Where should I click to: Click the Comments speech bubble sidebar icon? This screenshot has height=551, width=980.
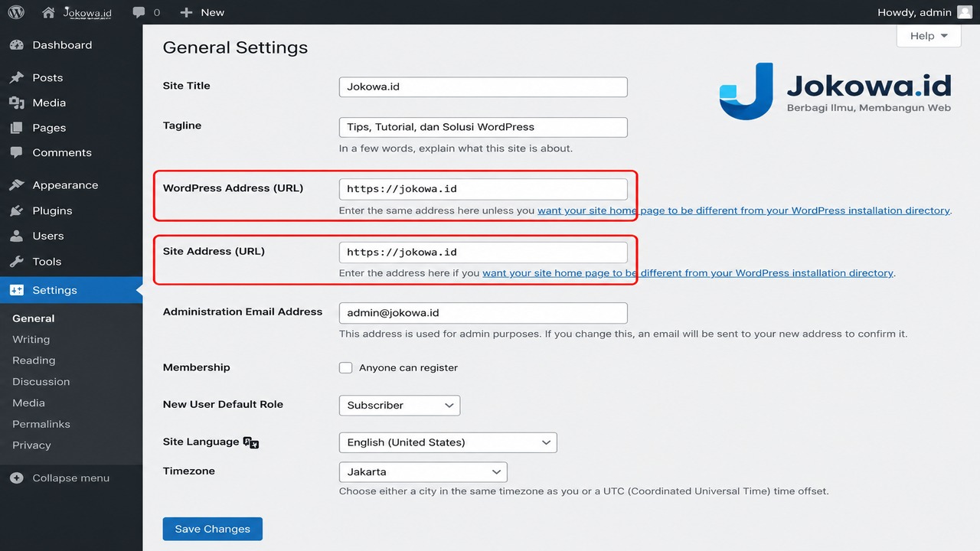click(16, 152)
